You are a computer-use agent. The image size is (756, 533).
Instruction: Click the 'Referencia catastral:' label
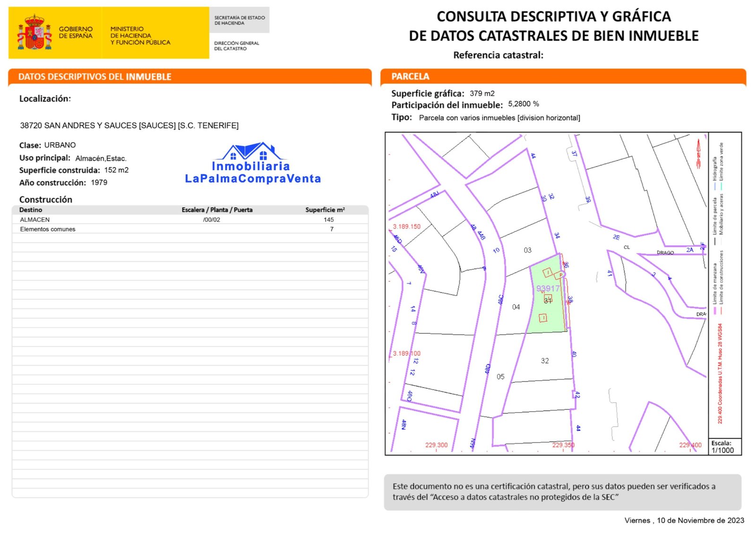point(498,55)
